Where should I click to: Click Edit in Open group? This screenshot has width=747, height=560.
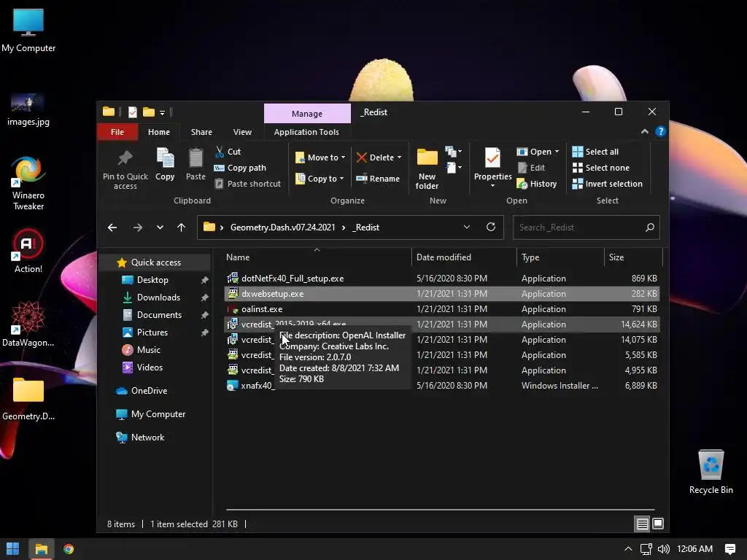pyautogui.click(x=531, y=168)
